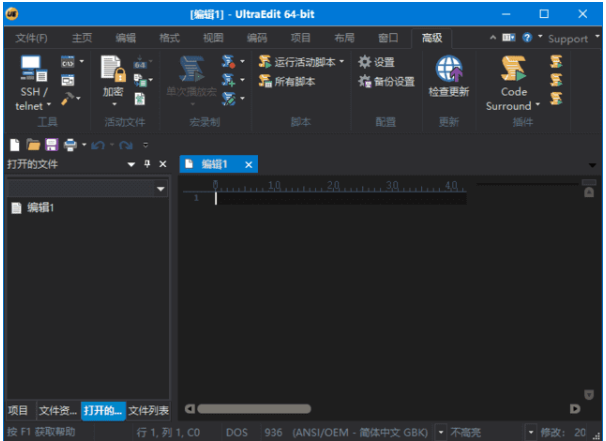Save file with the floppy disk icon
606x441 pixels.
[x=51, y=145]
